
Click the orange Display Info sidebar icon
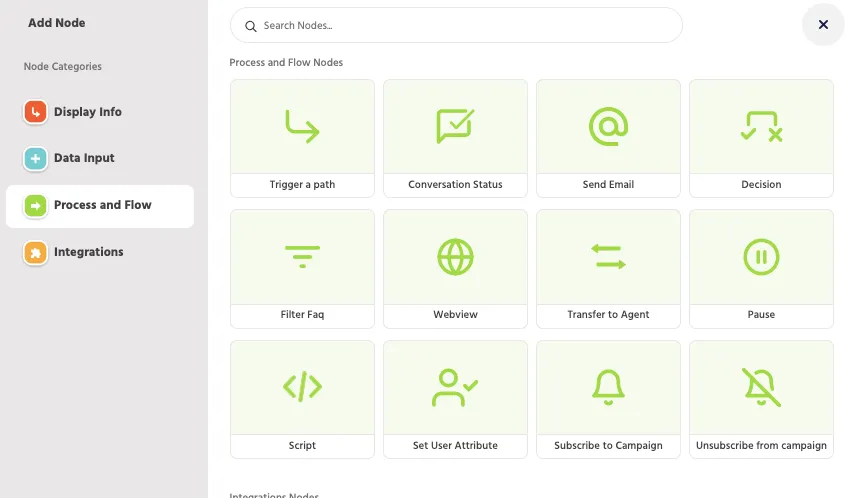[x=35, y=112]
